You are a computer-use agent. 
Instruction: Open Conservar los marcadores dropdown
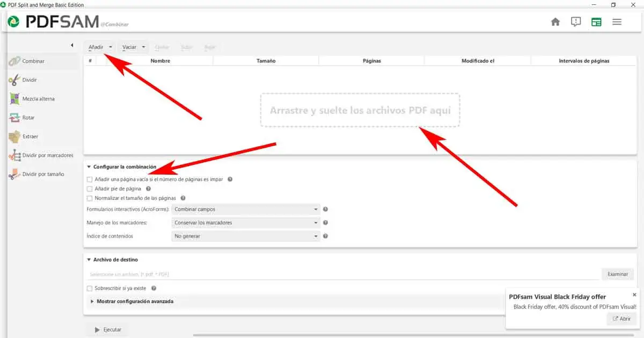pos(246,222)
